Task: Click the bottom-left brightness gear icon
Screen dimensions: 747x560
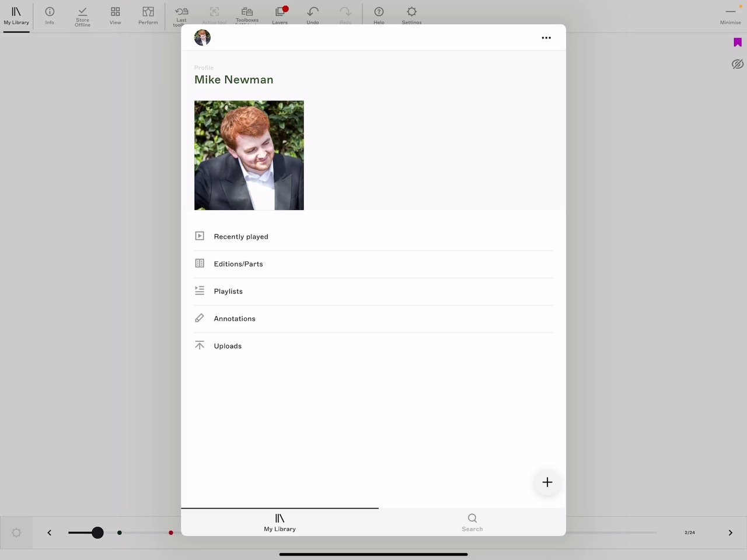Action: 16,533
